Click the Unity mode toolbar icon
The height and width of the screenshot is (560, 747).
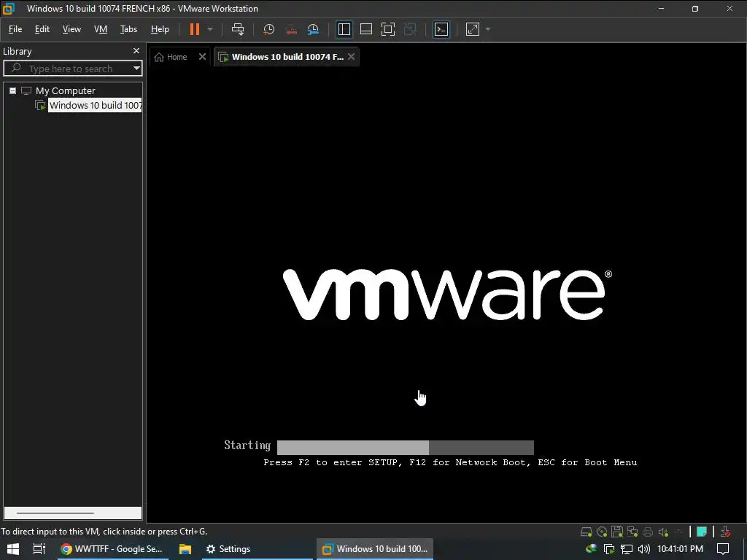tap(410, 29)
